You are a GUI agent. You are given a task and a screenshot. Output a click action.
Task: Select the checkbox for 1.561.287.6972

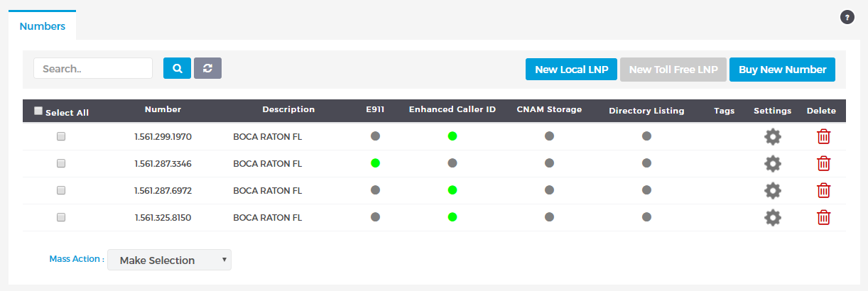pyautogui.click(x=61, y=190)
